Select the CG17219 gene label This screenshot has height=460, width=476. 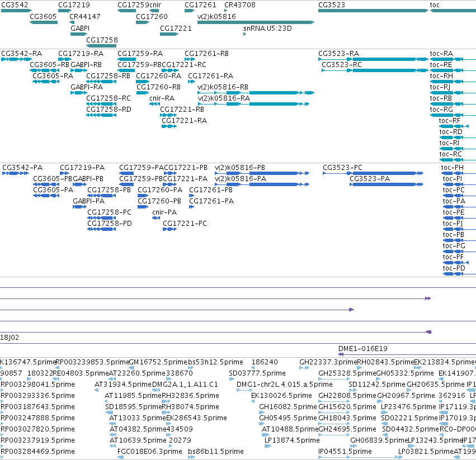point(74,5)
